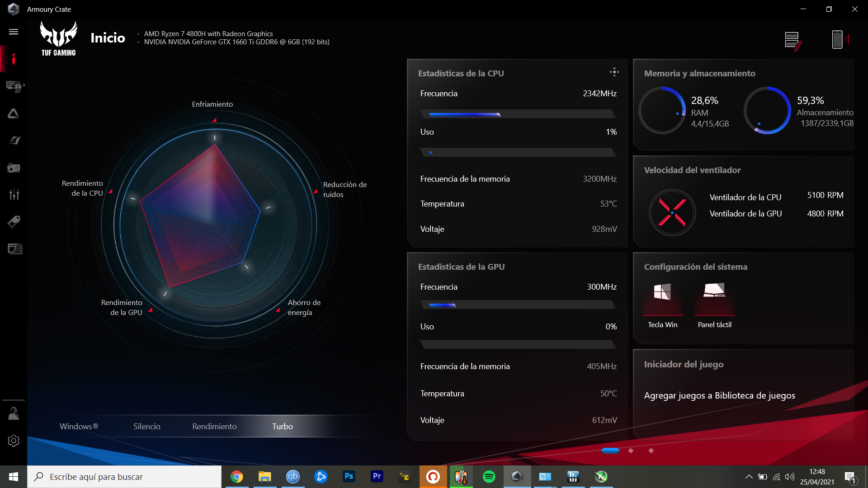Open Premiere Pro from the taskbar
868x488 pixels.
click(x=377, y=477)
